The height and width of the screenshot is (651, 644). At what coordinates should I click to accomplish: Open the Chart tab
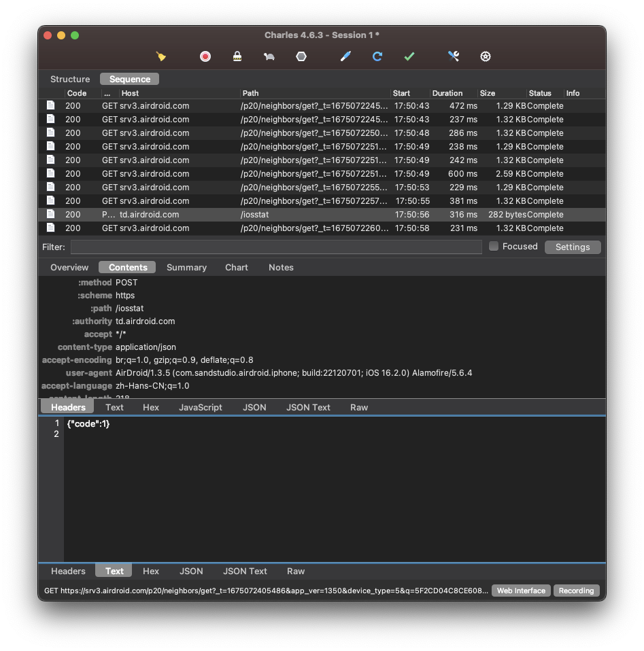click(x=237, y=267)
